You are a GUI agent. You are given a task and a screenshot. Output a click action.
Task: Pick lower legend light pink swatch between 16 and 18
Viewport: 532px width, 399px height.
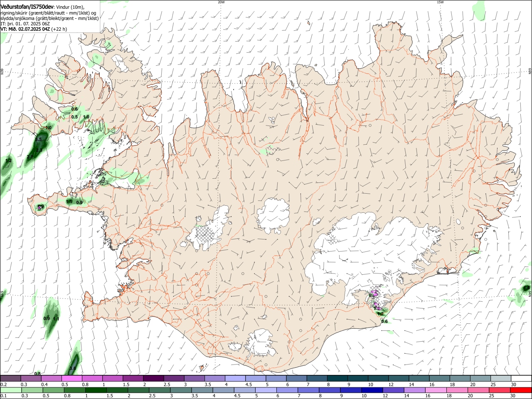click(x=435, y=390)
